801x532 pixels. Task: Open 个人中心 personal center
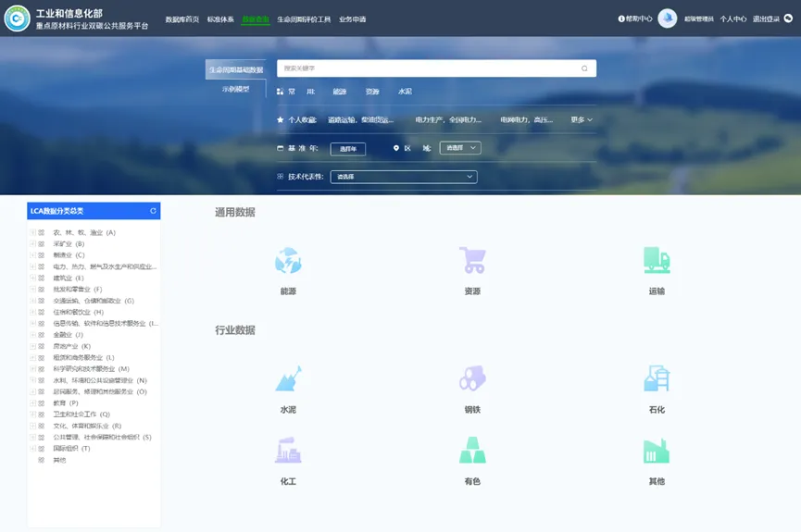(732, 19)
